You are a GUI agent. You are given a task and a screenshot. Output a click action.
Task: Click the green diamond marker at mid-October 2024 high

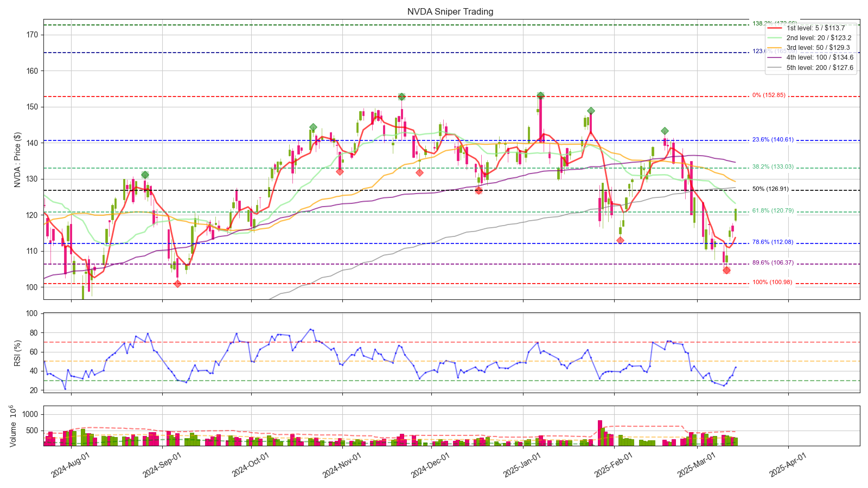[x=313, y=127]
